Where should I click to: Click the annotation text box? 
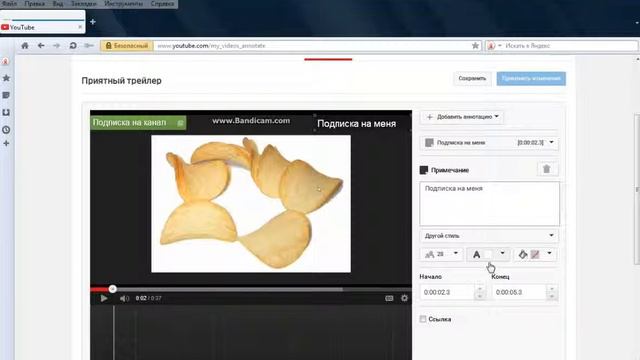click(489, 204)
